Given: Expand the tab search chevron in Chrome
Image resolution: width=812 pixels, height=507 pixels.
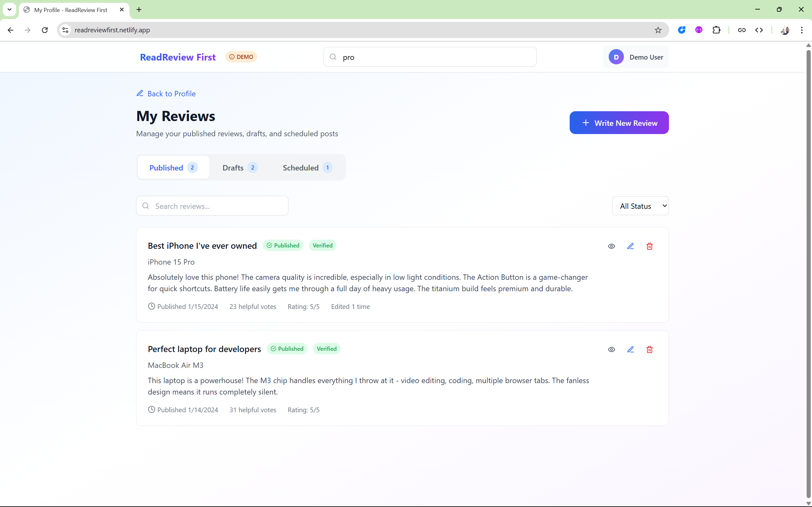Looking at the screenshot, I should tap(10, 10).
